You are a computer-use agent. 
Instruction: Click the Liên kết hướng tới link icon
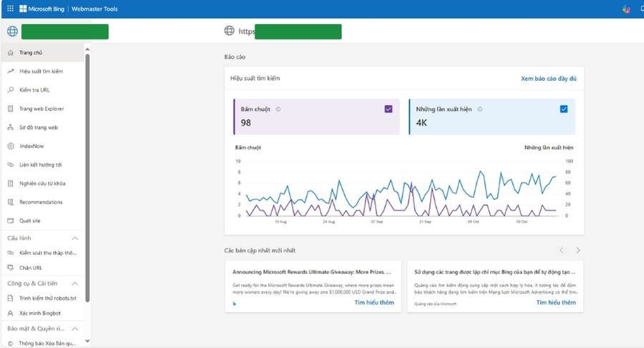tap(11, 164)
